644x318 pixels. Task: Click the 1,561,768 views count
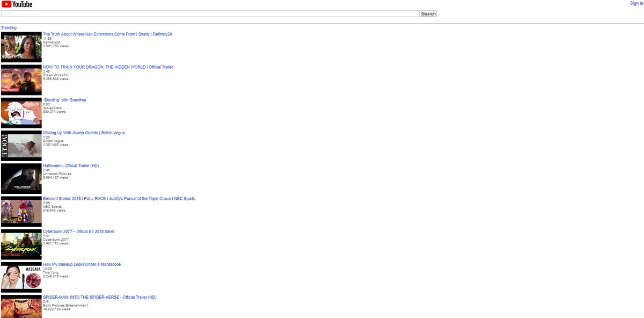click(56, 46)
